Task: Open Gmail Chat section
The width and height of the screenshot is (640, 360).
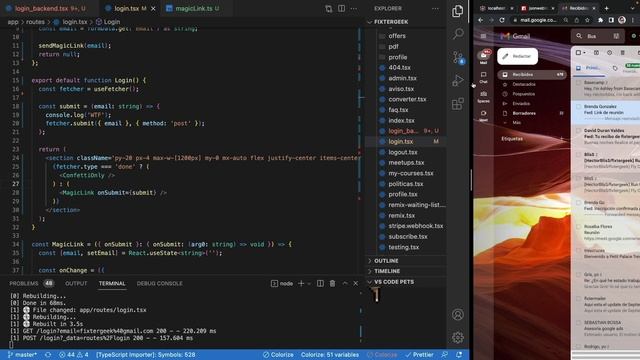Action: (x=483, y=77)
